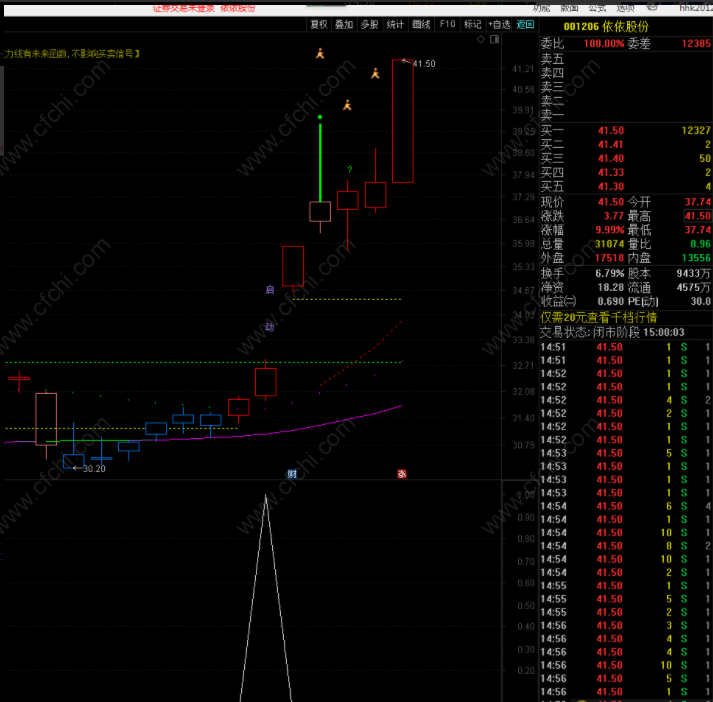Add stock to watchlist with +自选
The image size is (713, 702).
point(499,25)
